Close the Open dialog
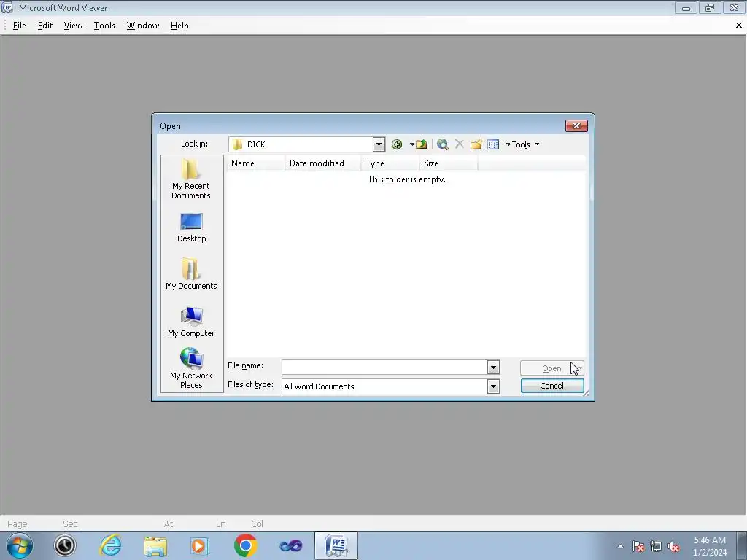Screen dimensions: 747x560 [576, 125]
